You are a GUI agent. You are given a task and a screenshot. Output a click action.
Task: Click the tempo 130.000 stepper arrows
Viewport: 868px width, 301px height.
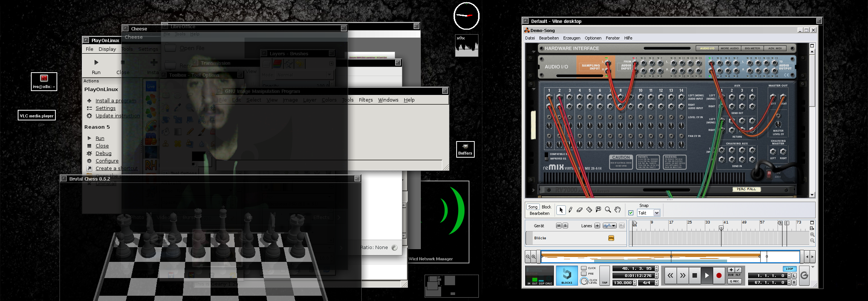[635, 283]
